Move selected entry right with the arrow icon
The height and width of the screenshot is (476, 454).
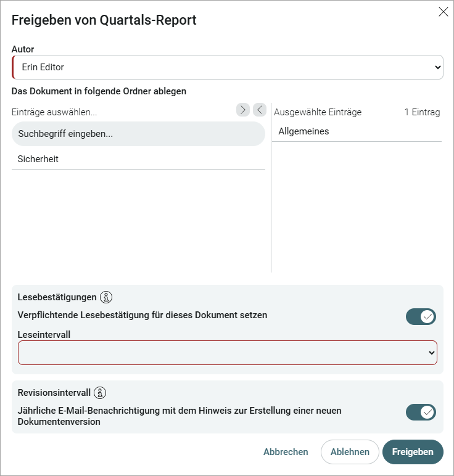243,110
